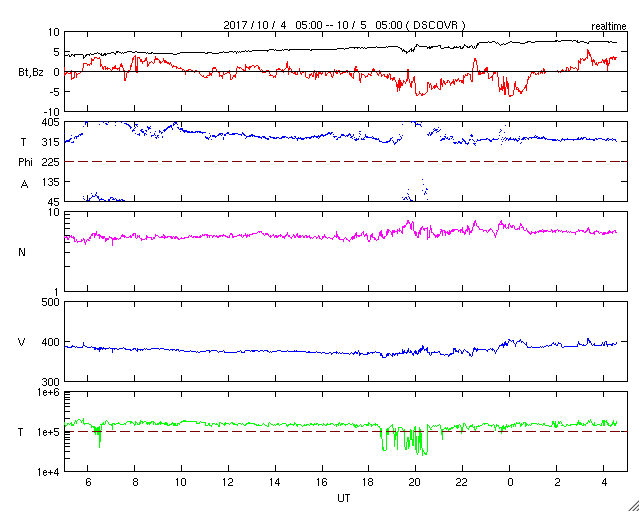This screenshot has width=640, height=512.
Task: Click the "-10" tick of Bt,Bz axis
Action: pos(52,112)
